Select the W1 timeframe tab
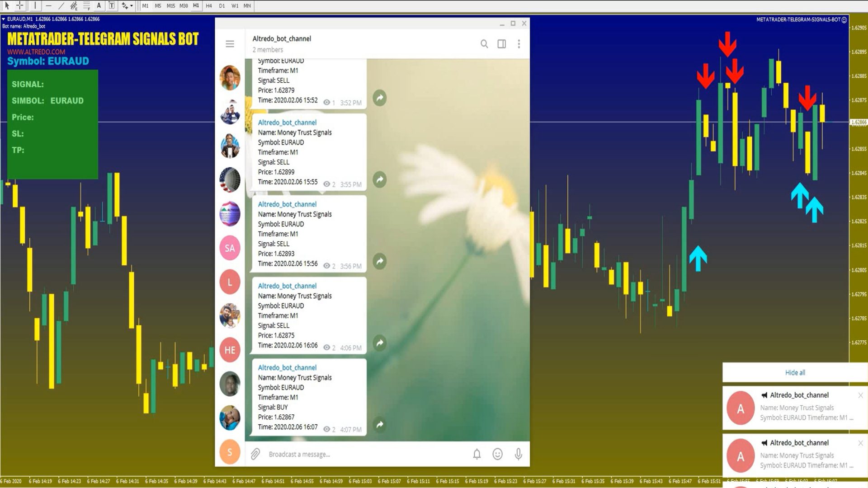 [x=234, y=5]
